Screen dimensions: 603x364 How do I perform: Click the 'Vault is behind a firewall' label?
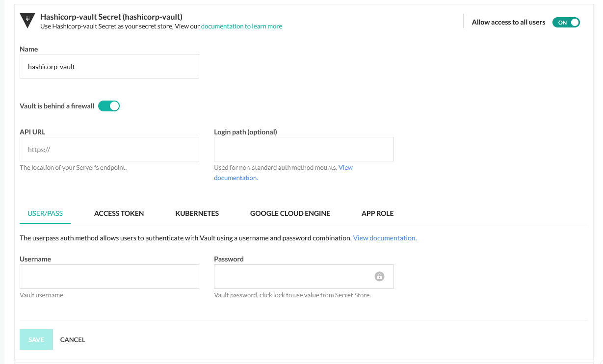(57, 106)
